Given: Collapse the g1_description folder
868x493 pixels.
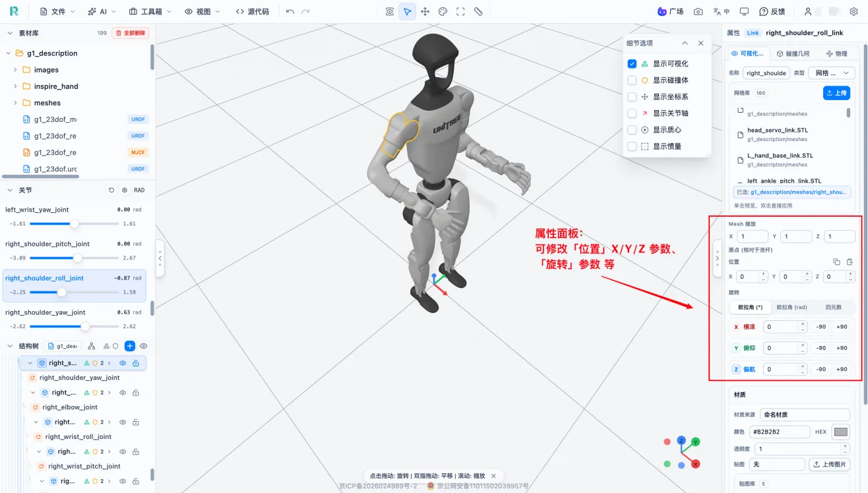Looking at the screenshot, I should tap(9, 53).
